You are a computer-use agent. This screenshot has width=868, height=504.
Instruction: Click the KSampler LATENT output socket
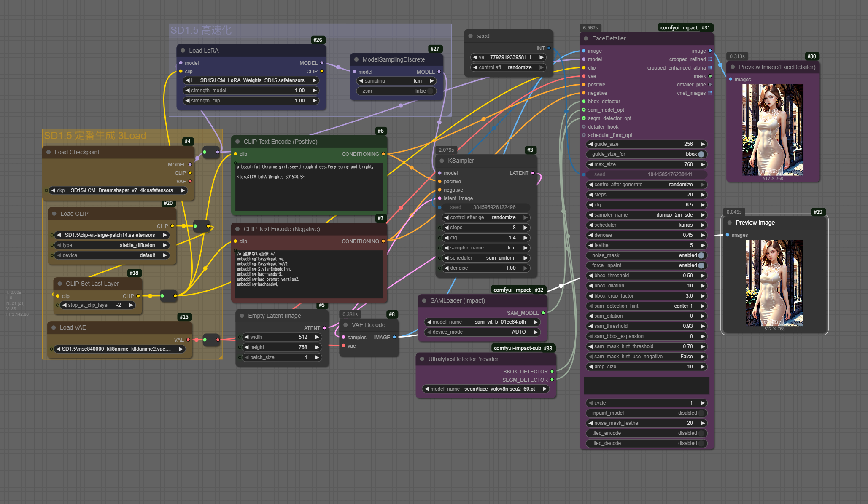pyautogui.click(x=533, y=173)
